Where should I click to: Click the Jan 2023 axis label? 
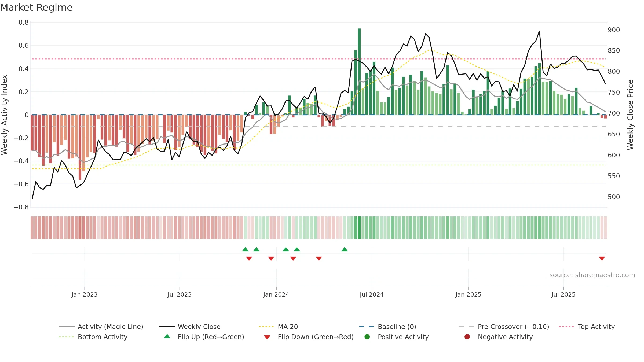(x=85, y=294)
